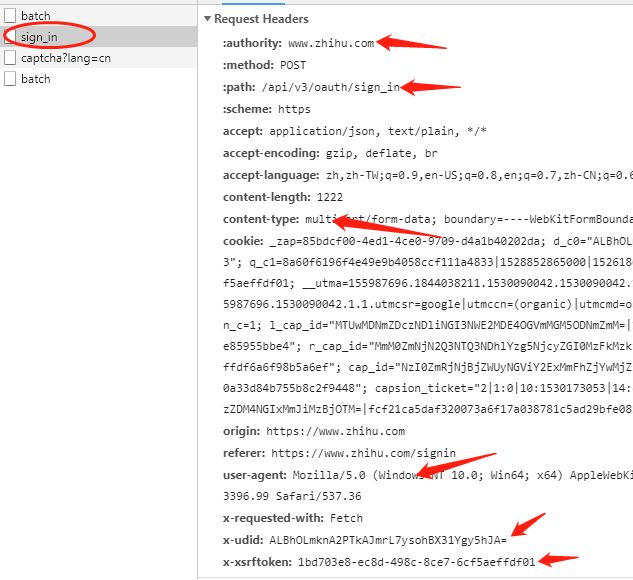Click the :method value POST
This screenshot has width=633, height=580.
[x=293, y=65]
